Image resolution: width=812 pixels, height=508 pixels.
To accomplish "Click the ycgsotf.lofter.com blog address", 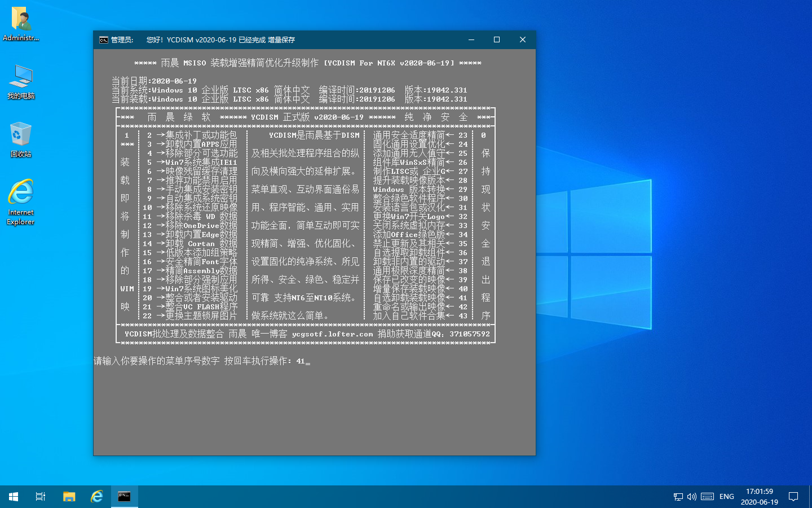I will tap(332, 334).
